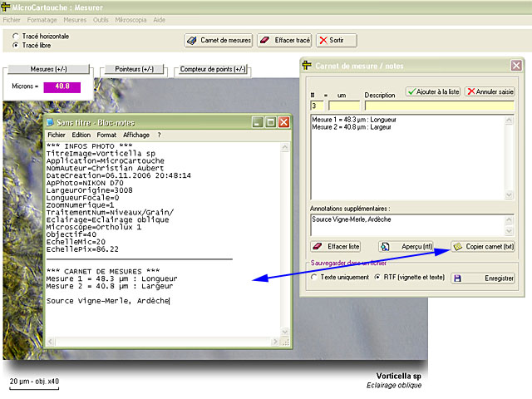The height and width of the screenshot is (399, 532).
Task: Select Tracé horizontale radio button
Action: tap(15, 36)
